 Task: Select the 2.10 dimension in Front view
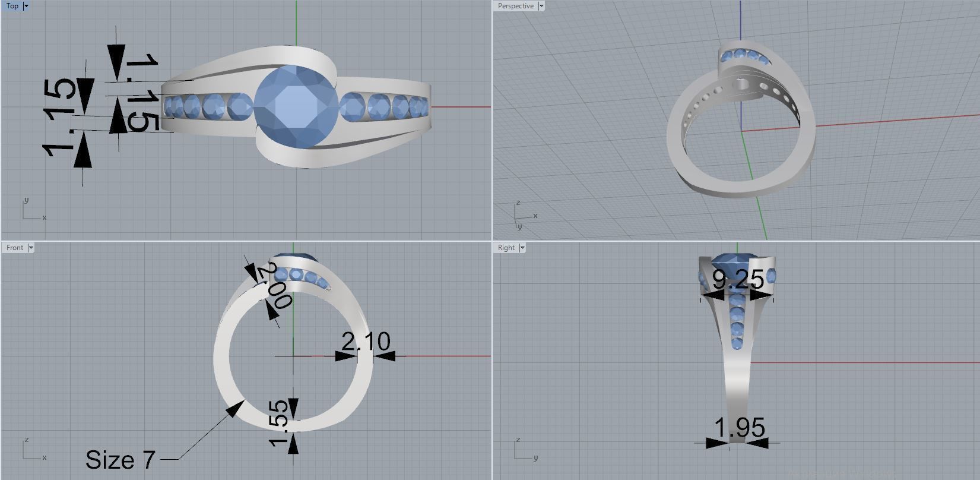(366, 342)
